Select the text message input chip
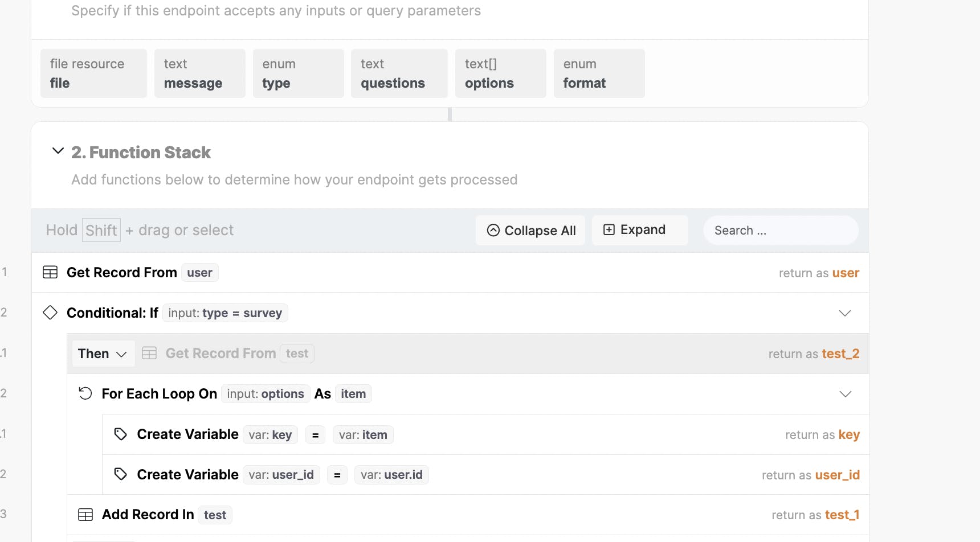The image size is (980, 542). [x=199, y=73]
